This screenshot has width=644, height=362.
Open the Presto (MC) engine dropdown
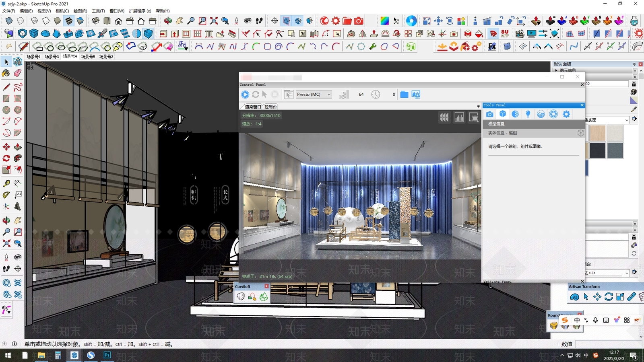point(314,95)
